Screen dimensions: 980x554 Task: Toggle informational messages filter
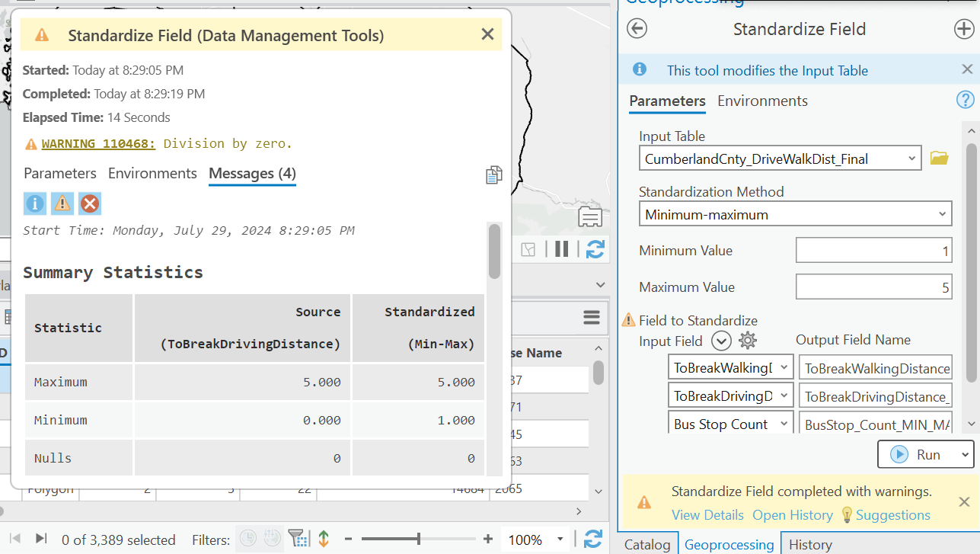(35, 203)
